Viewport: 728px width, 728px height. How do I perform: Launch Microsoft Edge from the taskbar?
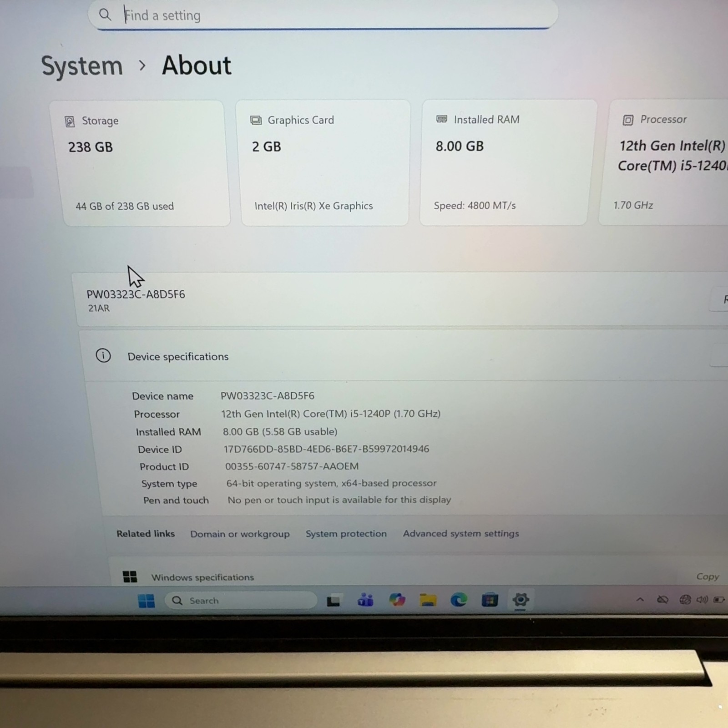459,600
